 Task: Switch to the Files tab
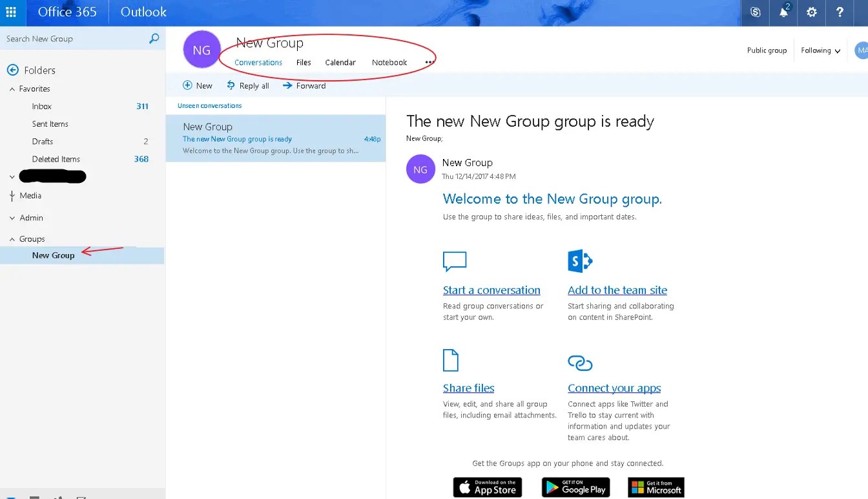point(303,62)
